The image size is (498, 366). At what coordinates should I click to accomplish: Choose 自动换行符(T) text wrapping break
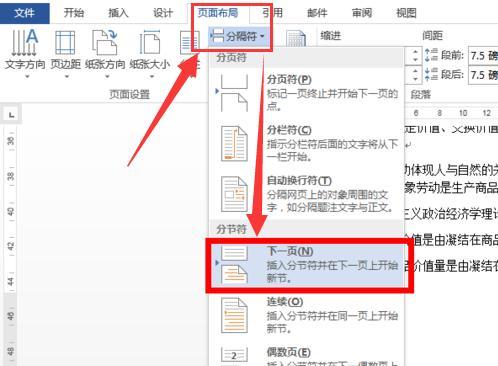pyautogui.click(x=306, y=194)
